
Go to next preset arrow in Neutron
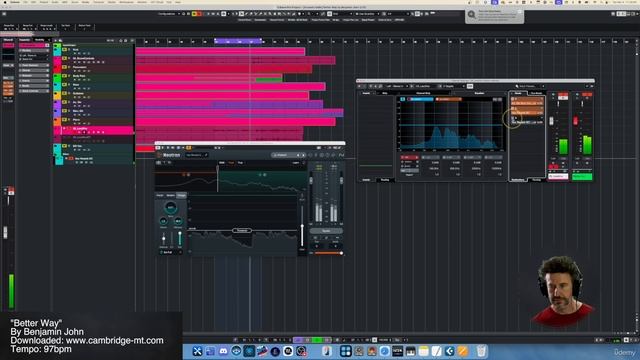pyautogui.click(x=303, y=155)
